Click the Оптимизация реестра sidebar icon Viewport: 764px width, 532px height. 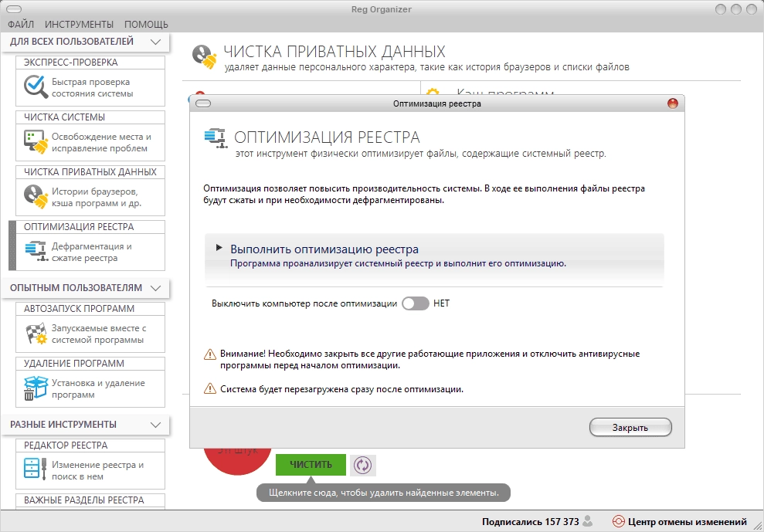click(x=36, y=252)
